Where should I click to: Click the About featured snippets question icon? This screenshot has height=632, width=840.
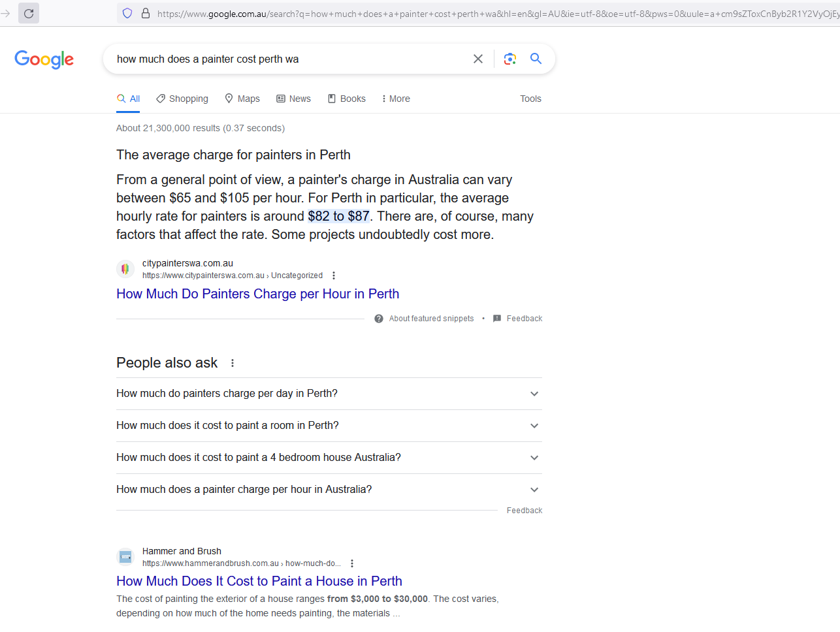pos(379,319)
